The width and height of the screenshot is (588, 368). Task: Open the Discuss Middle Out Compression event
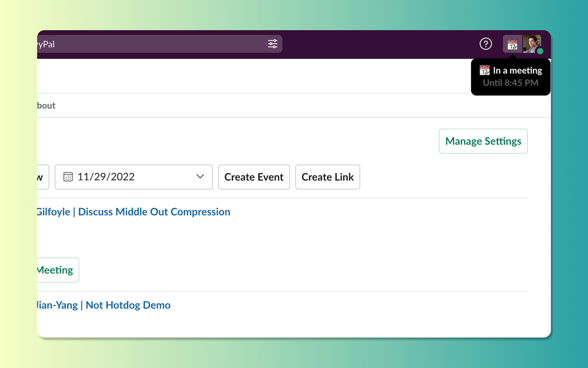point(134,212)
